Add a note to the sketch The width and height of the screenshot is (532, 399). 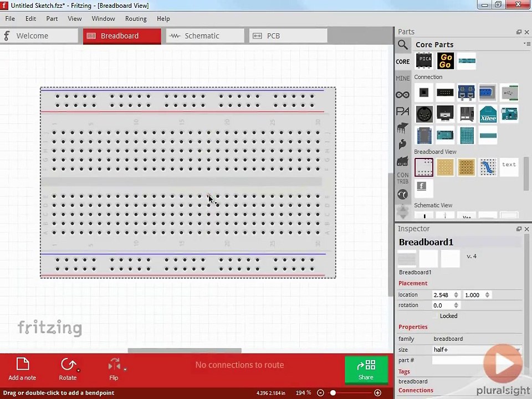coord(22,369)
